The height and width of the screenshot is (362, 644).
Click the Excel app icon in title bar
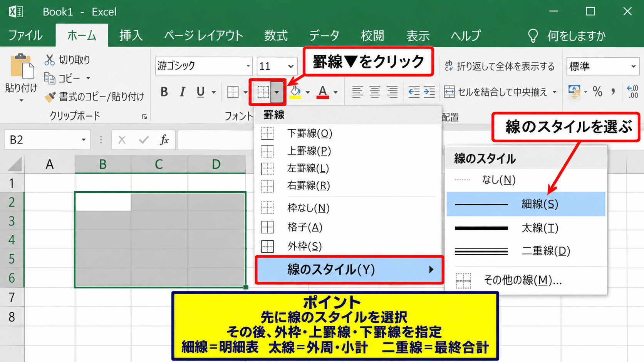pyautogui.click(x=16, y=12)
